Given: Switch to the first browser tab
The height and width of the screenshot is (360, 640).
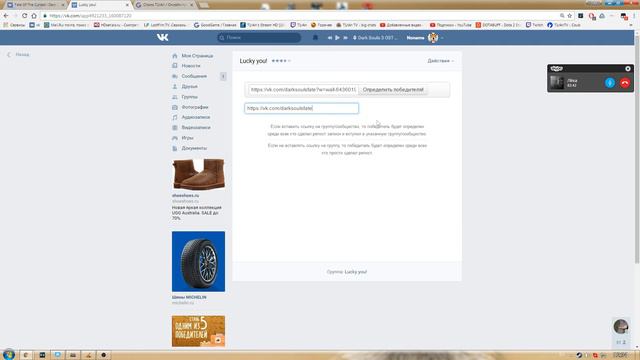Looking at the screenshot, I should [35, 5].
